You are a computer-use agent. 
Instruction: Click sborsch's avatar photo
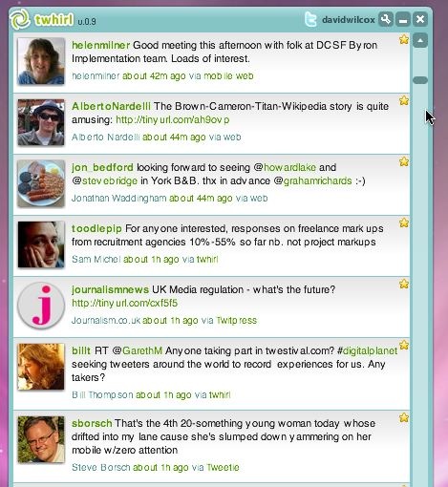pos(41,439)
